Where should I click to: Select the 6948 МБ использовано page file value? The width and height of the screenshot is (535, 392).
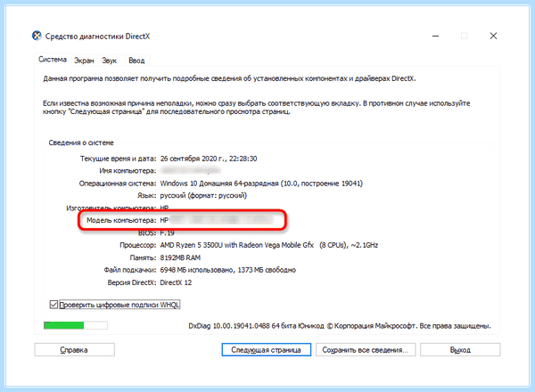228,270
